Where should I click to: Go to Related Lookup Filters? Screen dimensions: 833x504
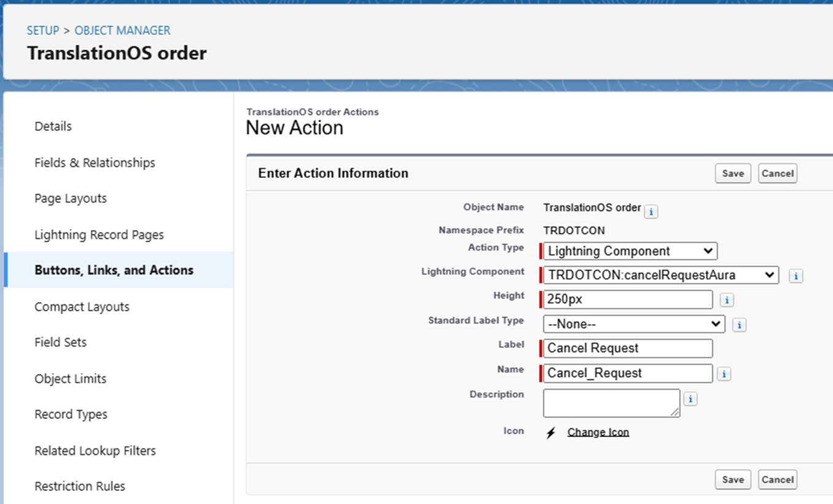coord(95,451)
